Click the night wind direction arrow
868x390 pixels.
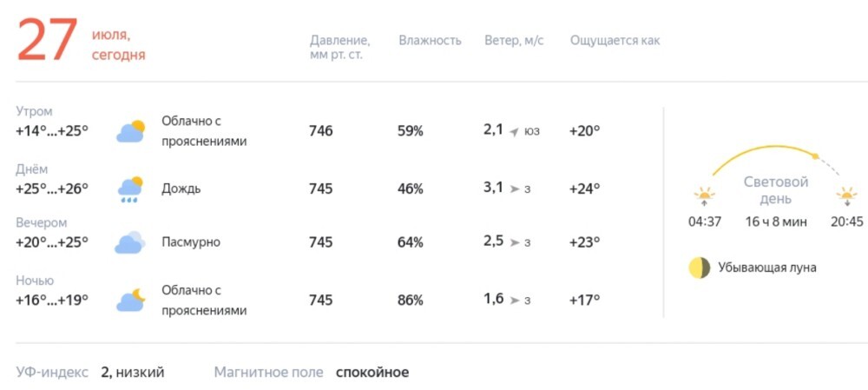(x=514, y=301)
